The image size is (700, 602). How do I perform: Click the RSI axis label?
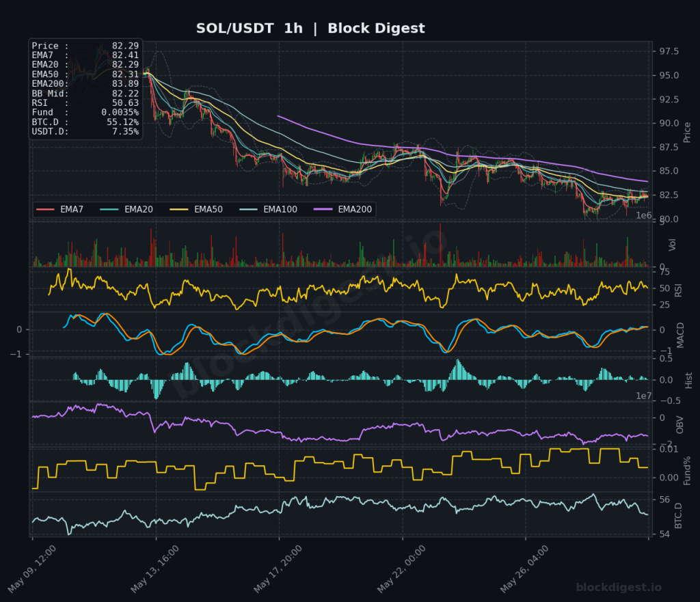(x=679, y=290)
